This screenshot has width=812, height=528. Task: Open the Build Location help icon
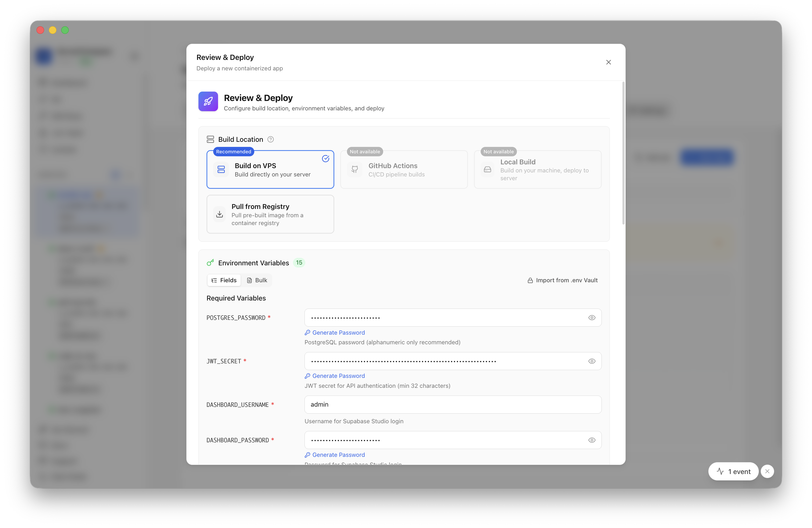coord(271,139)
